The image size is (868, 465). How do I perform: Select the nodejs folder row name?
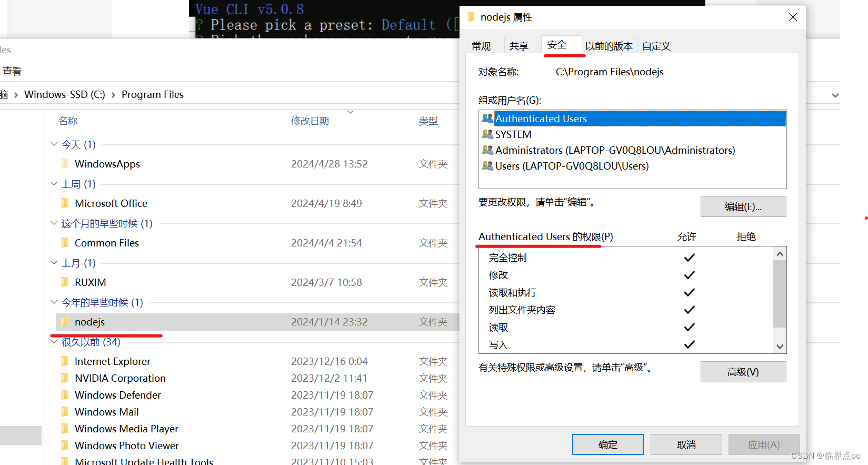tap(89, 322)
